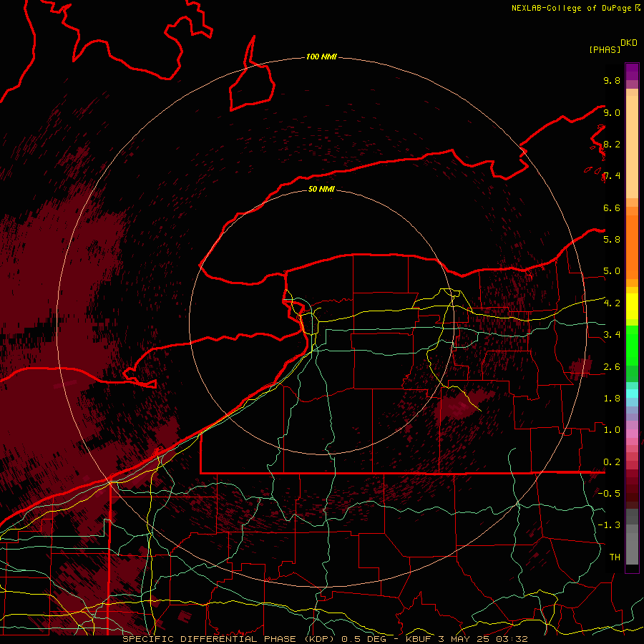Click the 0.2 value on color scale
This screenshot has height=644, width=644.
point(612,462)
